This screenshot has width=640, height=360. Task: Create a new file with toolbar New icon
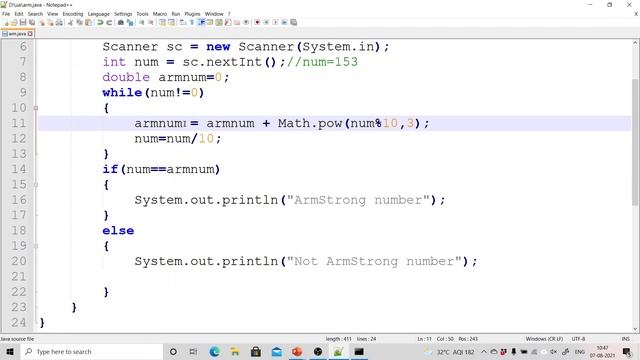tap(6, 22)
